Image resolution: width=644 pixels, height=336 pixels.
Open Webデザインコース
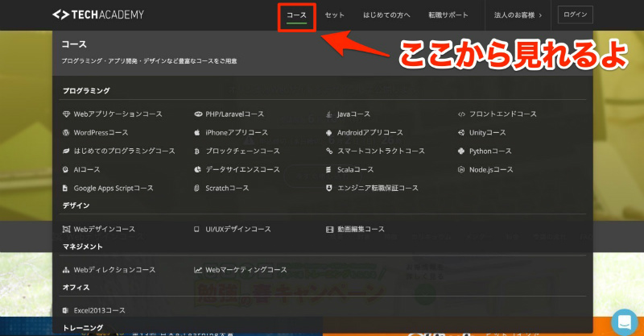click(105, 229)
